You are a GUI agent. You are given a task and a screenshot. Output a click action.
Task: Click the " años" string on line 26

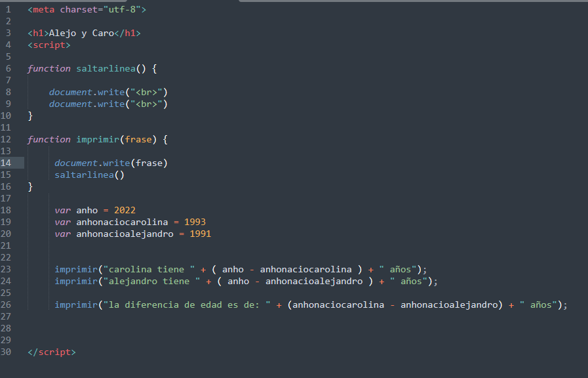point(538,304)
